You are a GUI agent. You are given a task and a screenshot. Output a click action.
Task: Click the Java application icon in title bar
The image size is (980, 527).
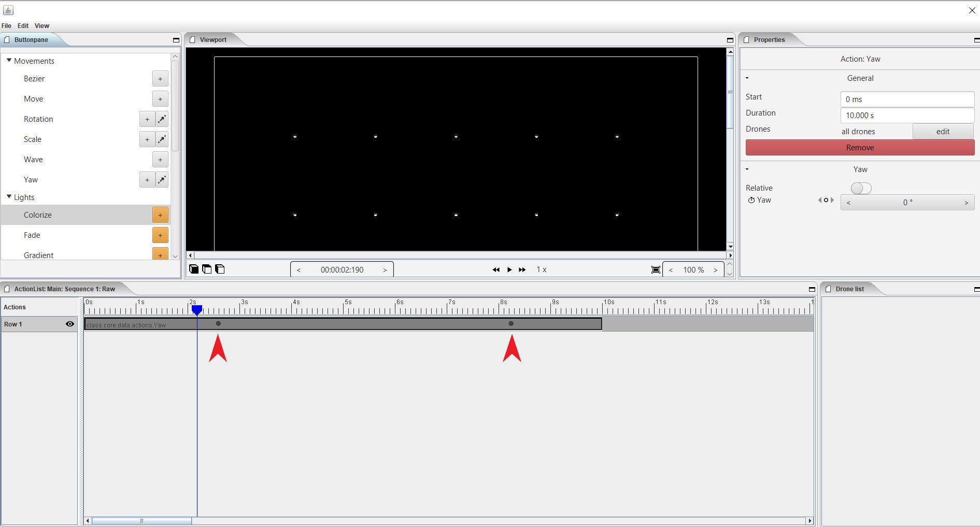click(8, 10)
